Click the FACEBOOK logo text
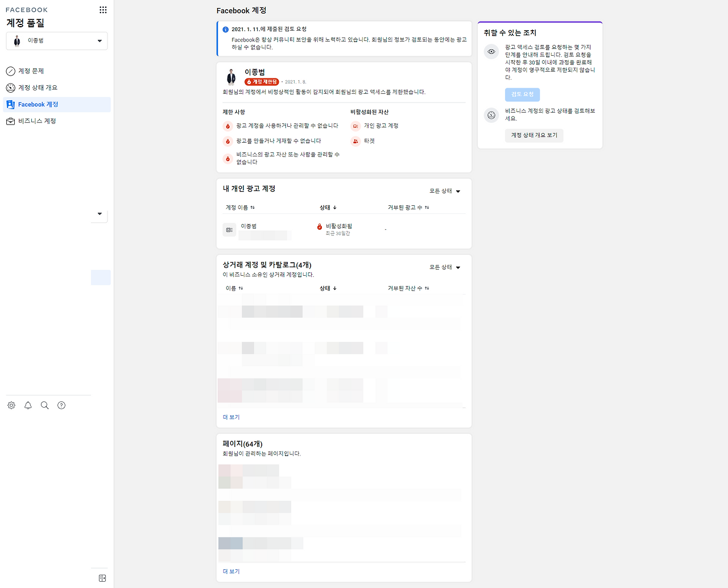This screenshot has width=728, height=588. pyautogui.click(x=27, y=10)
